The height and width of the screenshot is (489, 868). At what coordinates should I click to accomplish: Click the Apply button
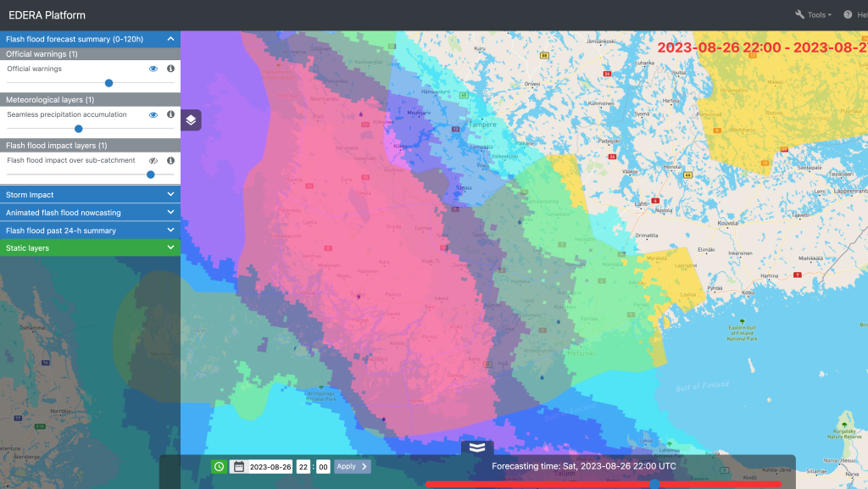(x=352, y=466)
